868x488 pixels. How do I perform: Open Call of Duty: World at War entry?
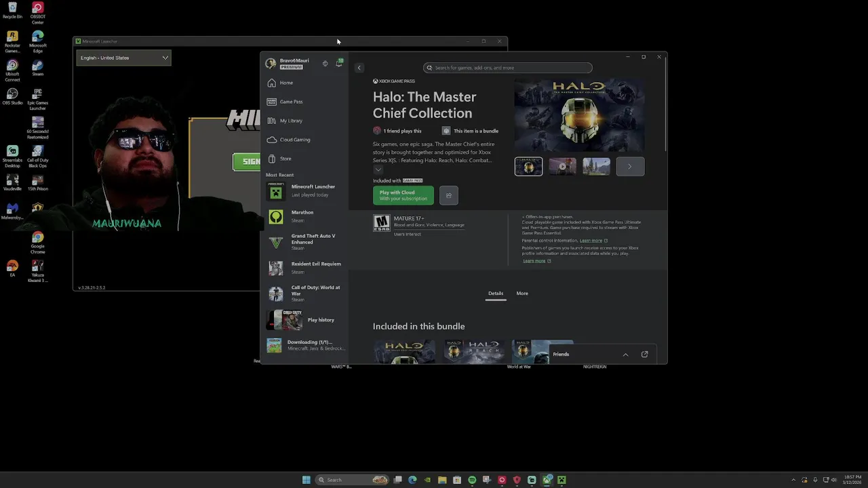coord(304,293)
